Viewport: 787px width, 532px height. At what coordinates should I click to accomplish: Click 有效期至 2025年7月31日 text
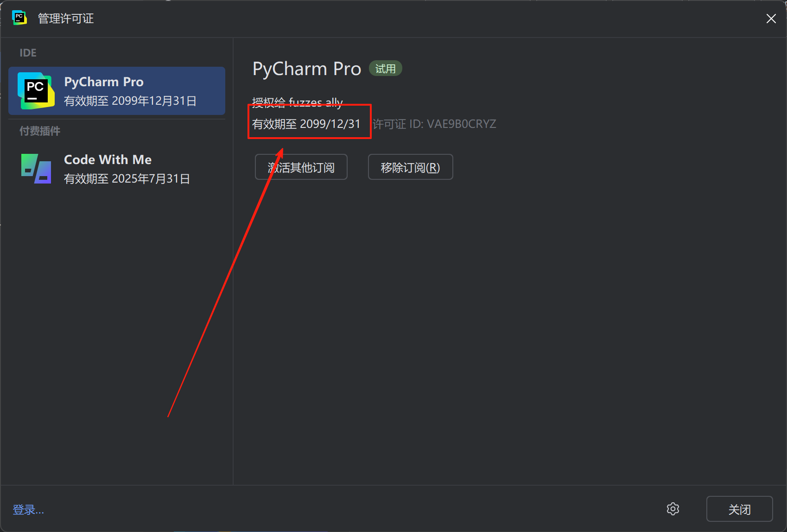tap(127, 179)
